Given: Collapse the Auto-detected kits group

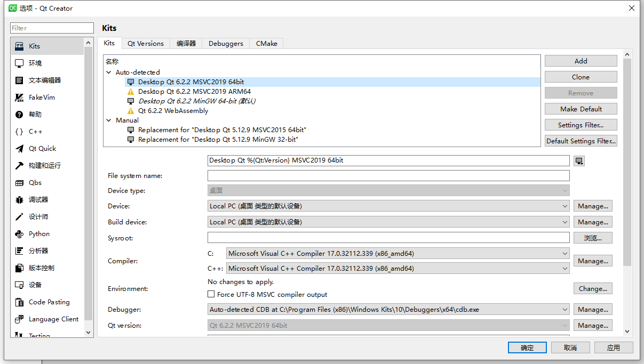Looking at the screenshot, I should coord(109,72).
